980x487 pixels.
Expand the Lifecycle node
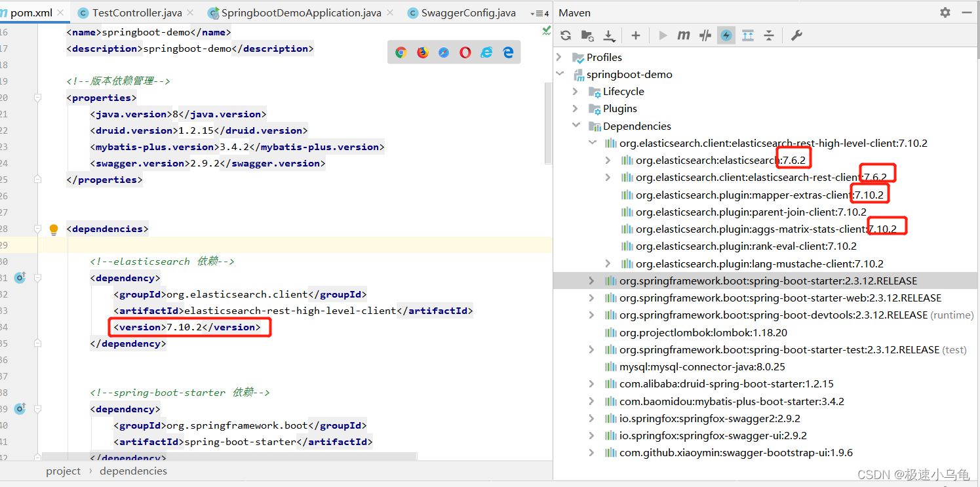(x=576, y=92)
